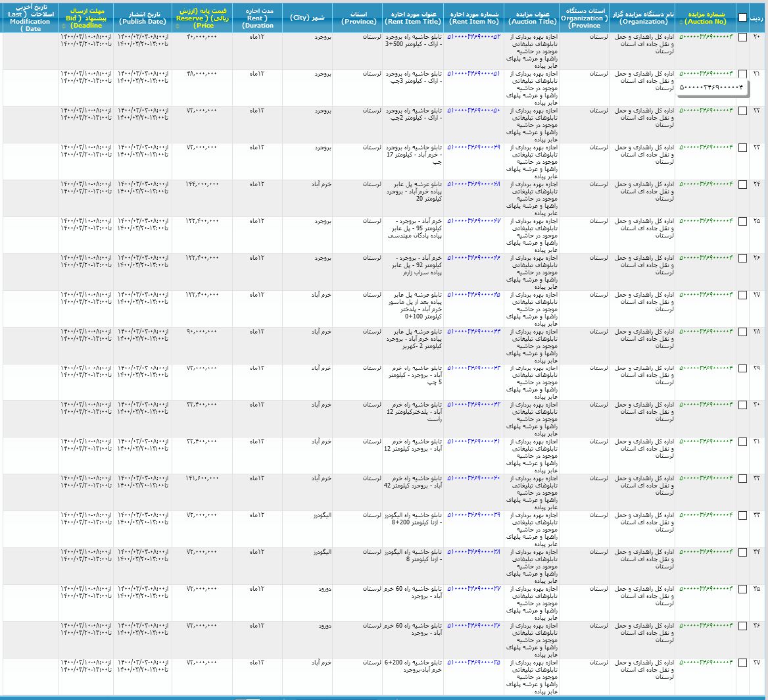The image size is (768, 700).
Task: Open the auction number link in row 28
Action: coord(706,332)
